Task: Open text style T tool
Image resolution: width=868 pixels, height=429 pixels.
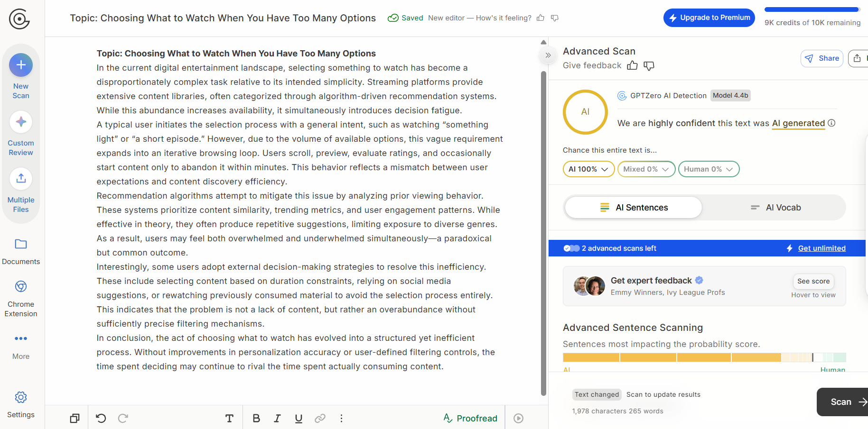Action: (x=229, y=418)
